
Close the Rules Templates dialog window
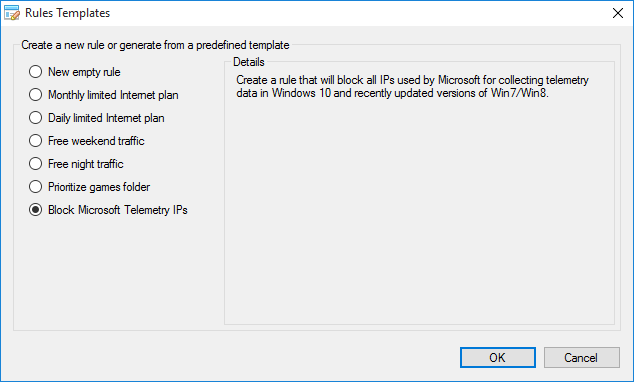click(x=618, y=13)
